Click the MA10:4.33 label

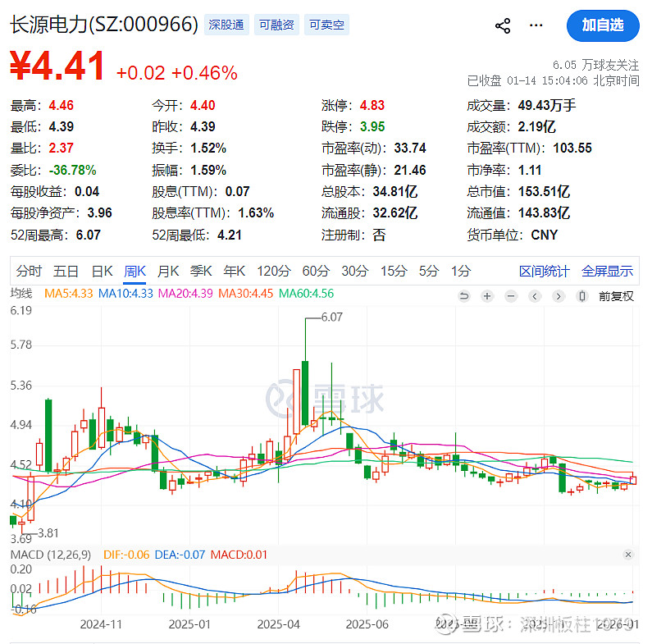(125, 294)
